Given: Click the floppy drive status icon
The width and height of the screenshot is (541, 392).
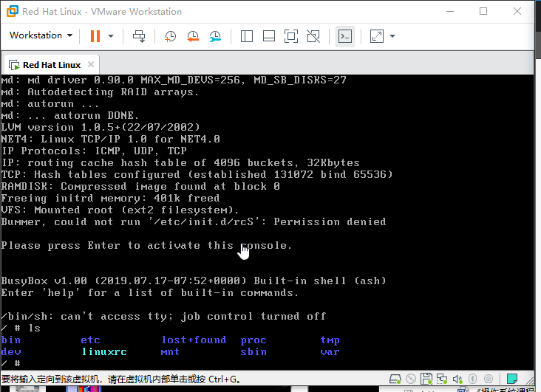Looking at the screenshot, I should pyautogui.click(x=426, y=379).
